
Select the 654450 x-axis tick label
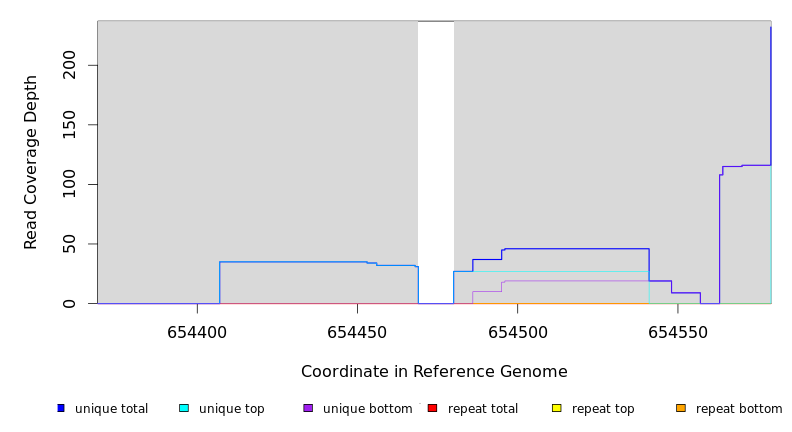[x=357, y=332]
